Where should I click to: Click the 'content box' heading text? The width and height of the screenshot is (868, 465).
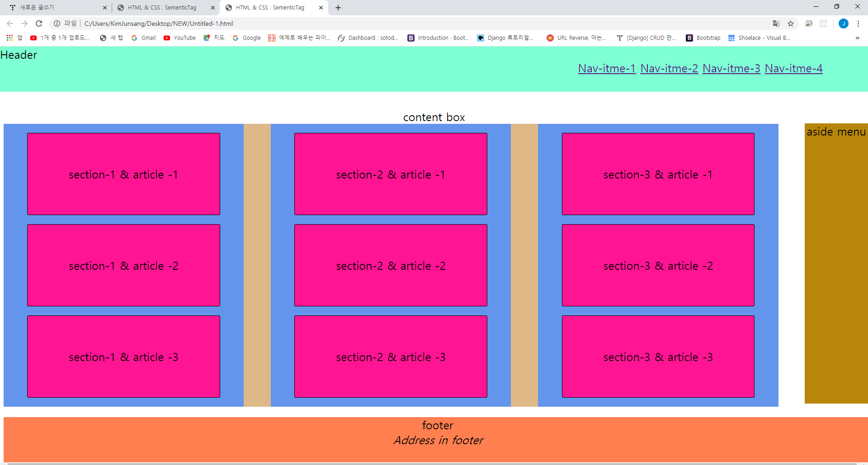coord(434,117)
